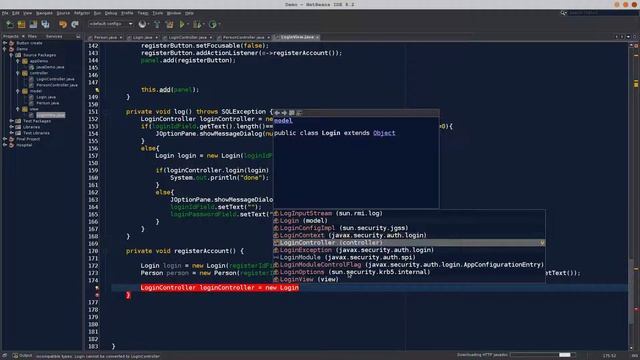Switch to the Person.java editor tab
Viewport: 640px width, 360px height.
click(x=105, y=37)
